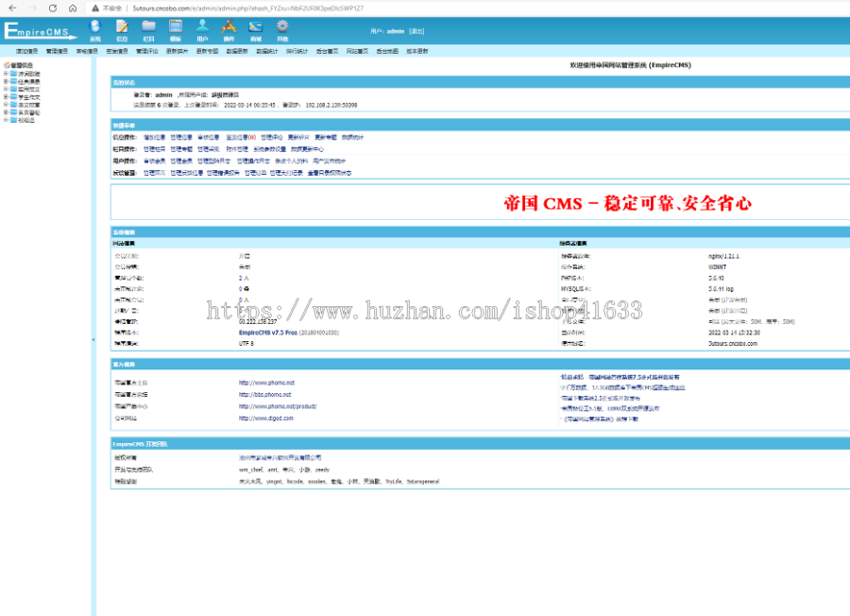Open the 用户 (User) person icon menu
The image size is (850, 616).
(202, 30)
